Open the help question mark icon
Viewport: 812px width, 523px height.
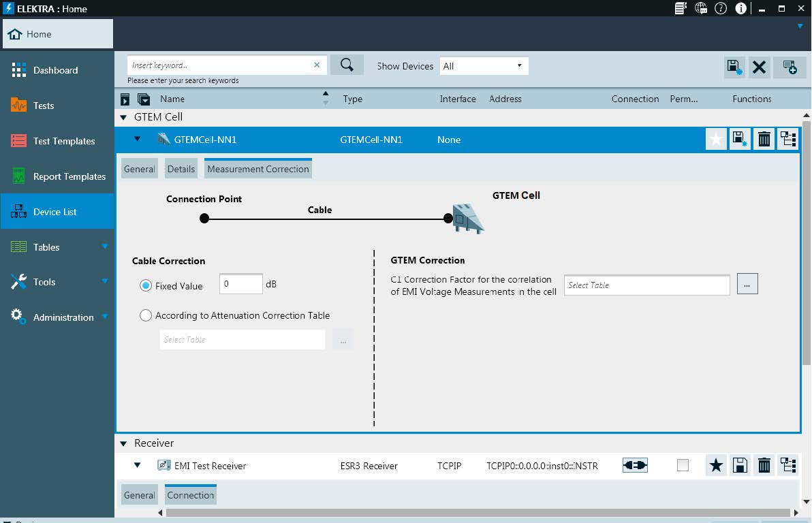point(720,9)
